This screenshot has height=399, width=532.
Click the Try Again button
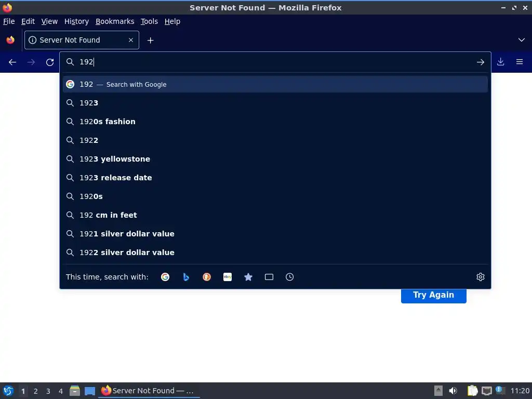(434, 296)
